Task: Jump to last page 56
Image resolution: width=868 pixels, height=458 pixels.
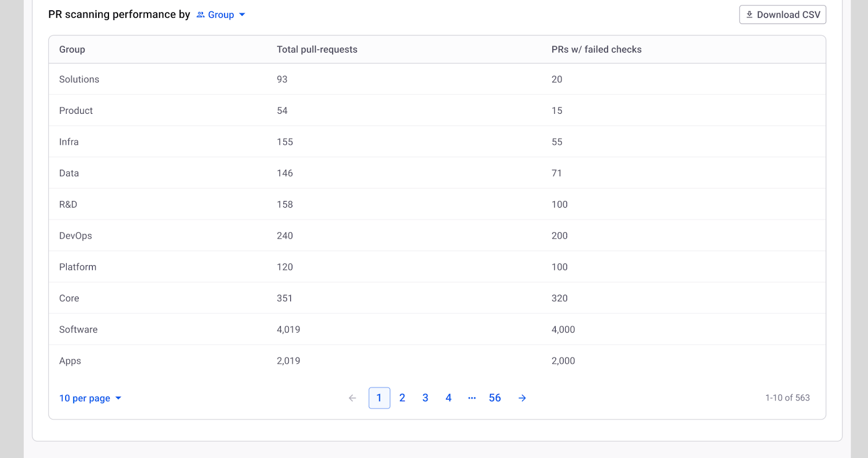Action: (x=495, y=398)
